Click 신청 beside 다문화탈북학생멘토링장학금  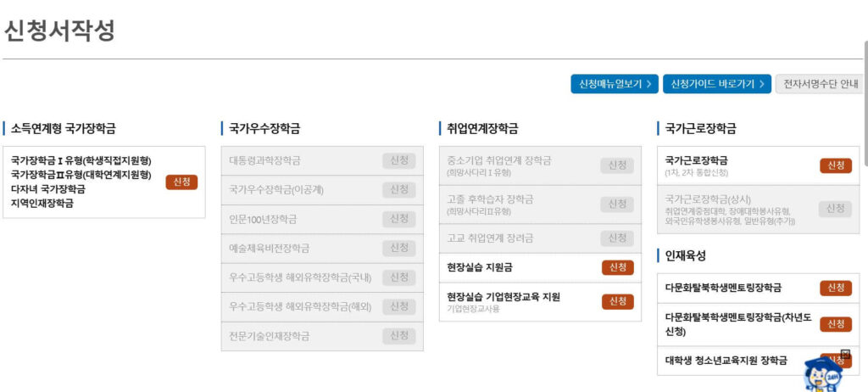pos(835,288)
